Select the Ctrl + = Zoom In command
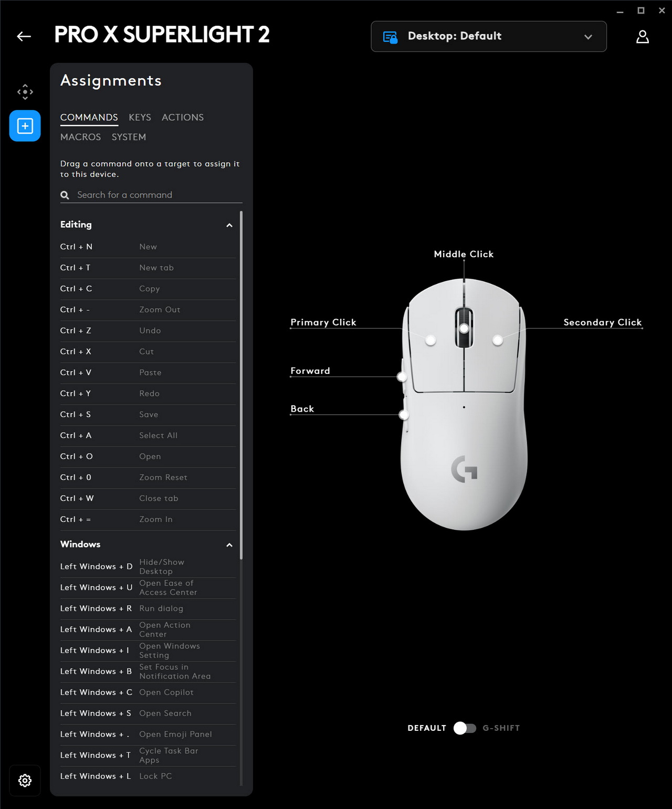The width and height of the screenshot is (672, 809). click(148, 520)
